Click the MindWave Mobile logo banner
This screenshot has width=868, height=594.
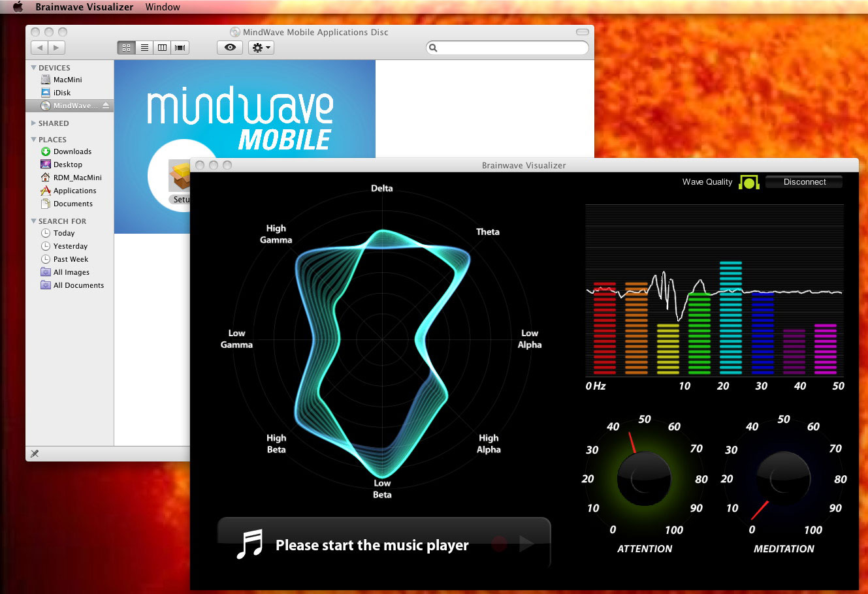click(240, 117)
